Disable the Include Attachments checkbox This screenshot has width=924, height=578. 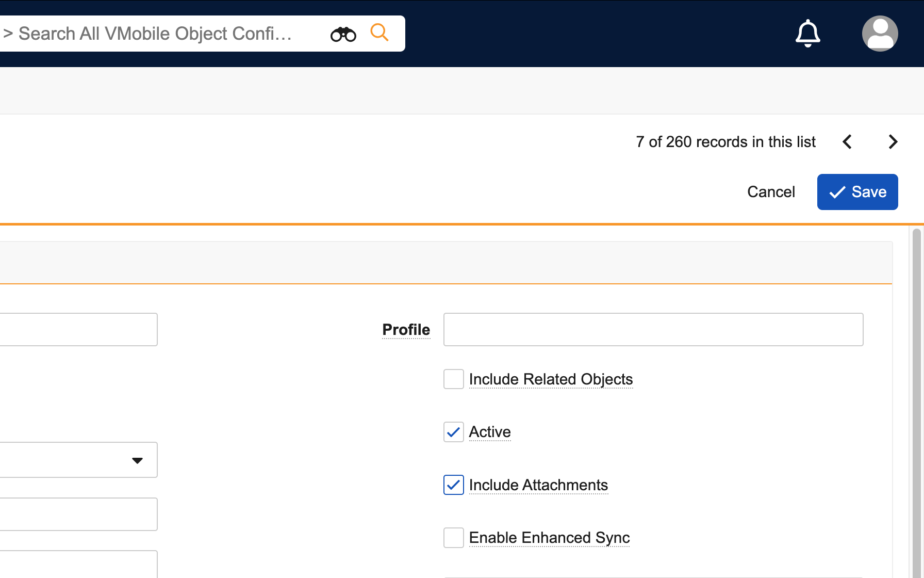pos(454,485)
